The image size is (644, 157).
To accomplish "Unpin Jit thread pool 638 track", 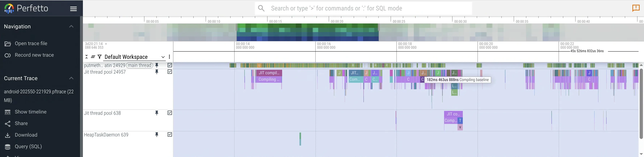I will pos(157,113).
